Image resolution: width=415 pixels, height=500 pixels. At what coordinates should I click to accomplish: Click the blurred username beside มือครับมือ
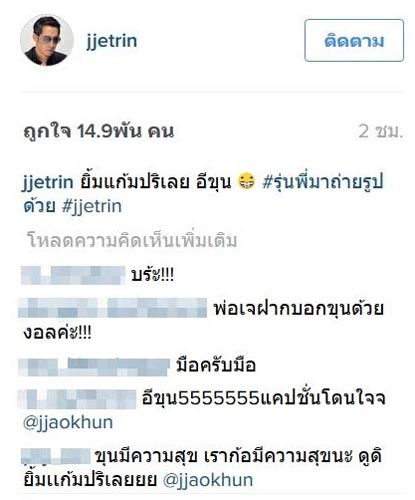[x=94, y=367]
